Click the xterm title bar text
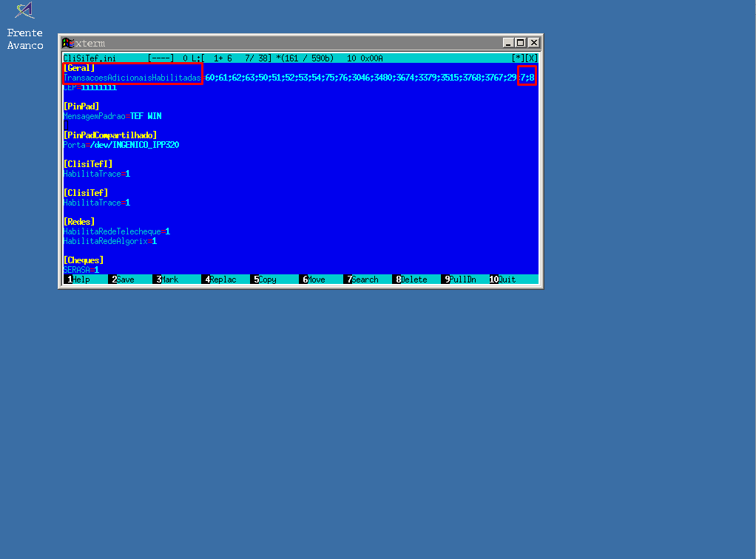 pos(90,44)
